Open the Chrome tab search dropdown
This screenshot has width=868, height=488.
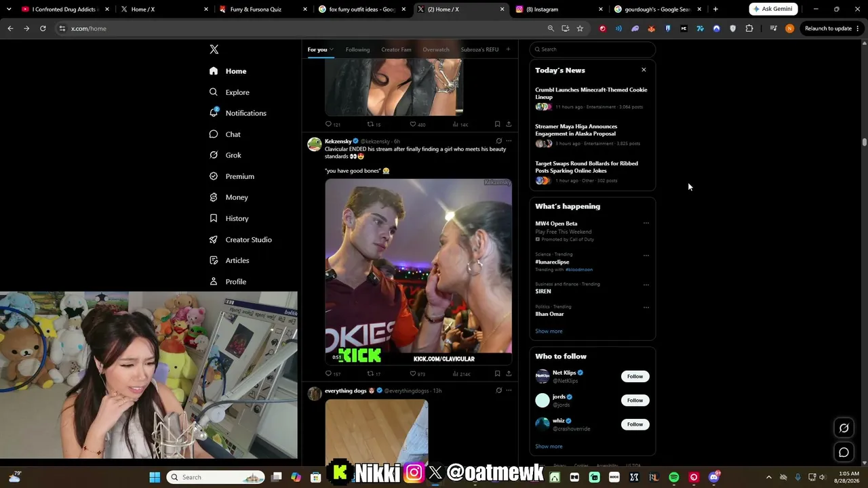(9, 9)
